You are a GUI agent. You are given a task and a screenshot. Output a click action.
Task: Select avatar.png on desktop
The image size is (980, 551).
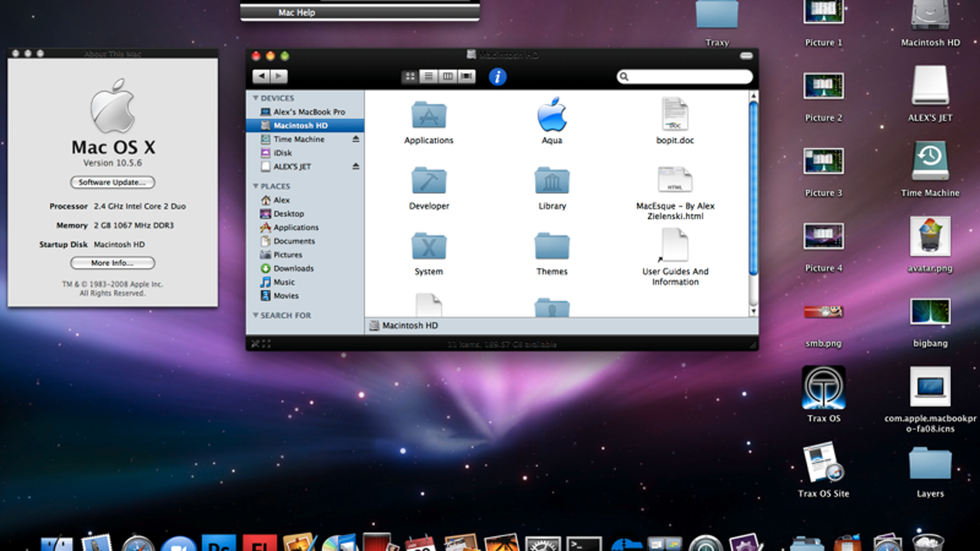pyautogui.click(x=930, y=245)
